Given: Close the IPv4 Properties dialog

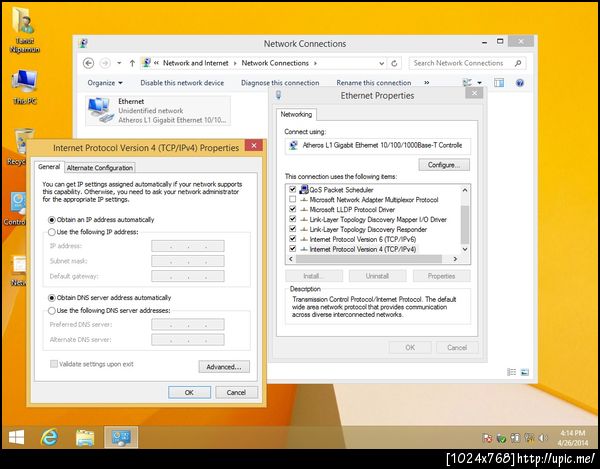Looking at the screenshot, I should (253, 145).
